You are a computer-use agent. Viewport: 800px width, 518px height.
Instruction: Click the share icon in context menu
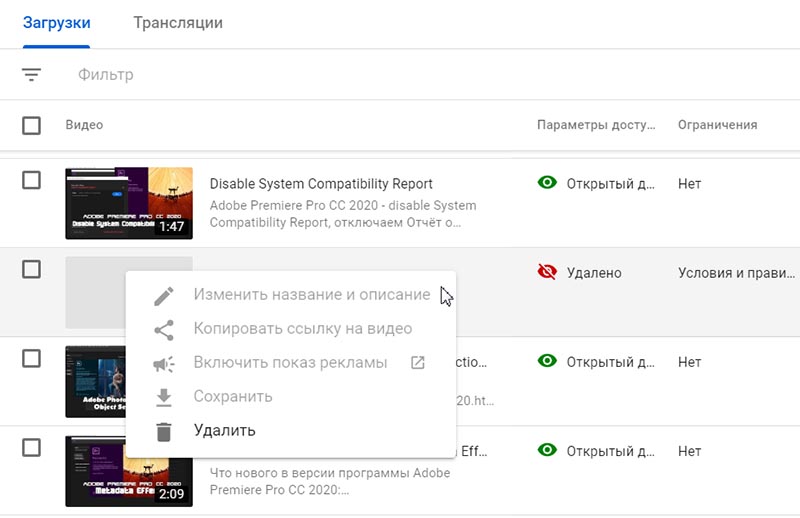click(x=163, y=329)
